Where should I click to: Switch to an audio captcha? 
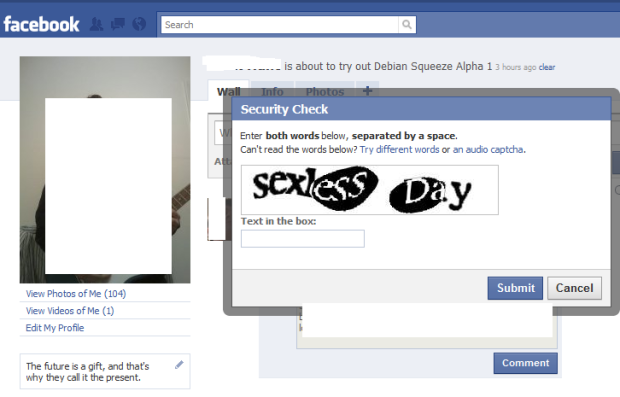tap(488, 149)
